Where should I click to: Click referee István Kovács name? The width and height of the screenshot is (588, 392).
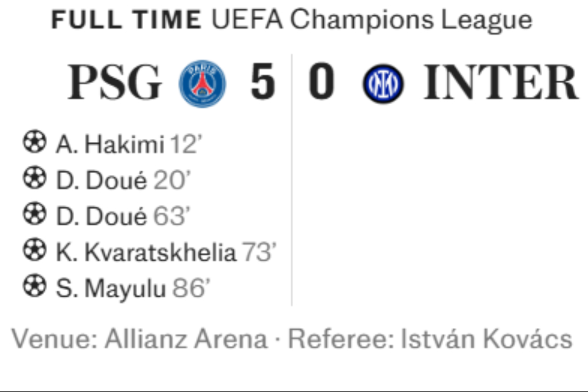[486, 339]
